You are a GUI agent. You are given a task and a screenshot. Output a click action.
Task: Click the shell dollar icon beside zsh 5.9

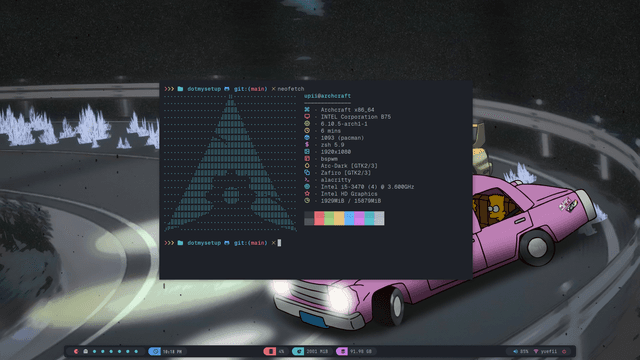tap(307, 144)
